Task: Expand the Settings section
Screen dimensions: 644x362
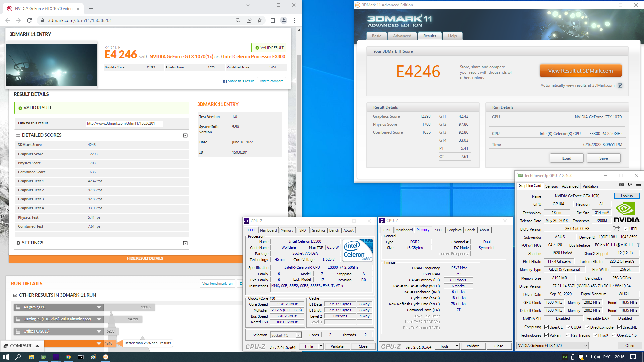Action: pos(185,243)
